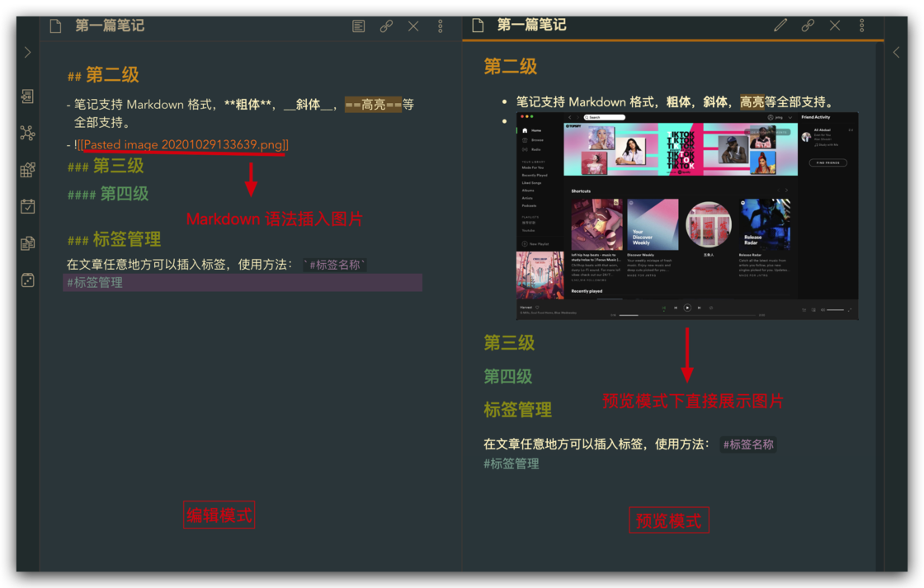Open a random note via dice icon
The image size is (924, 588).
coord(28,280)
